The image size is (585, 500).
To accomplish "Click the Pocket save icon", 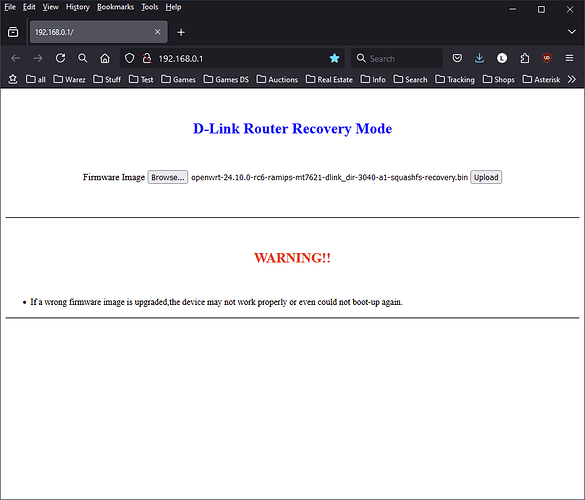I will [x=457, y=58].
